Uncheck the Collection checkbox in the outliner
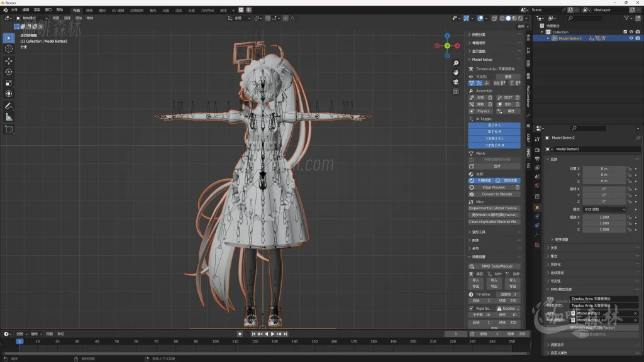644x362 pixels. point(625,31)
